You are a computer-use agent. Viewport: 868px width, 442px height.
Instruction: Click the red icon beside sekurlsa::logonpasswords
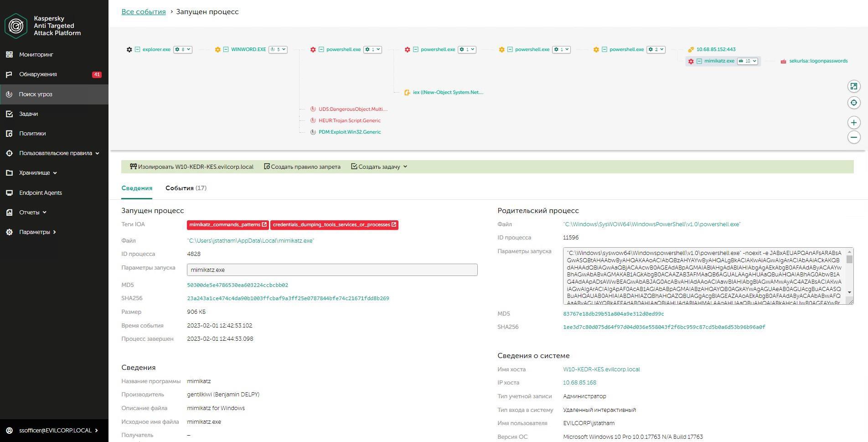click(x=783, y=61)
